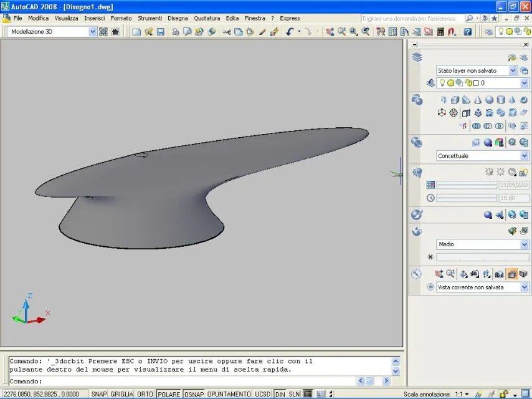Select the solid Subtract tool
This screenshot has height=399, width=532.
click(488, 126)
